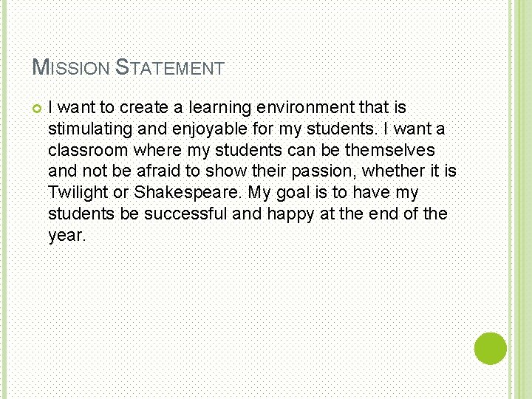Click the green circle in the bottom-right corner
This screenshot has width=532, height=399.
click(x=490, y=348)
